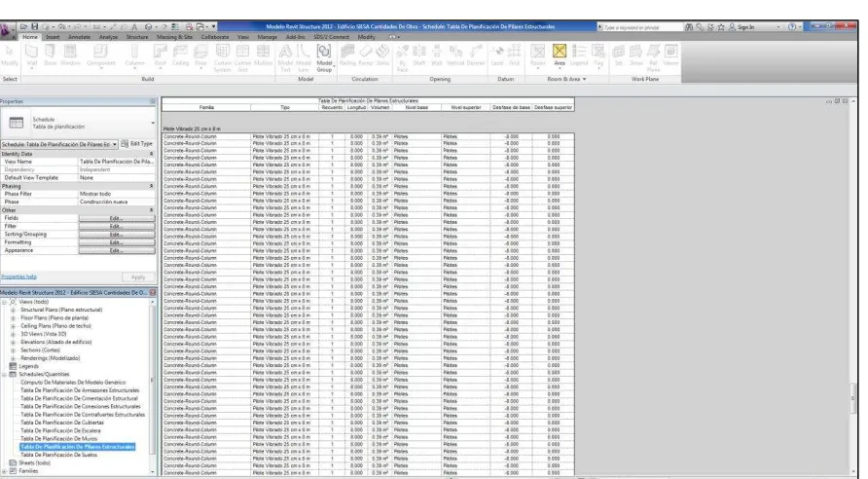The image size is (868, 479).
Task: Select the Component tool
Action: tap(100, 55)
